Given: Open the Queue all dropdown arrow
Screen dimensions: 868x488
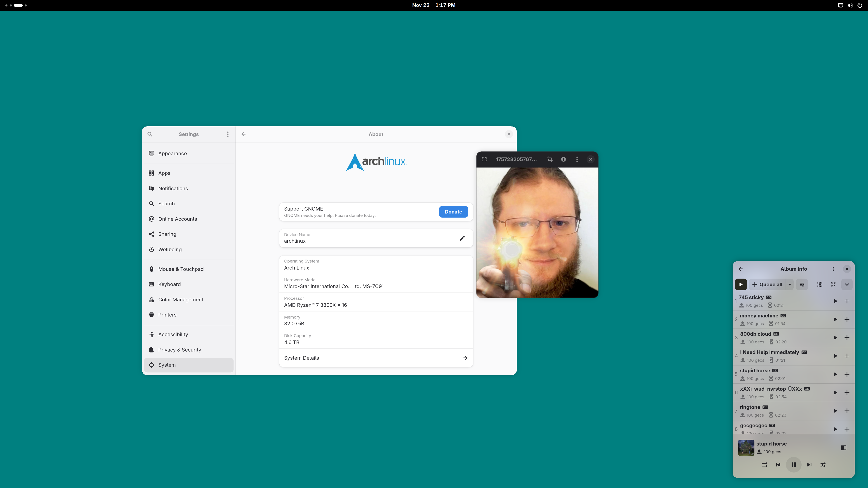Looking at the screenshot, I should pyautogui.click(x=790, y=284).
